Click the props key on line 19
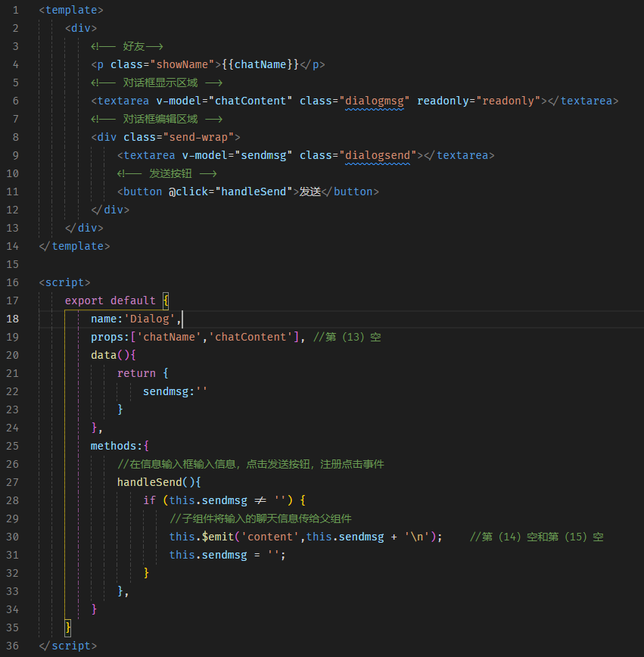Image resolution: width=644 pixels, height=657 pixels. coord(107,338)
